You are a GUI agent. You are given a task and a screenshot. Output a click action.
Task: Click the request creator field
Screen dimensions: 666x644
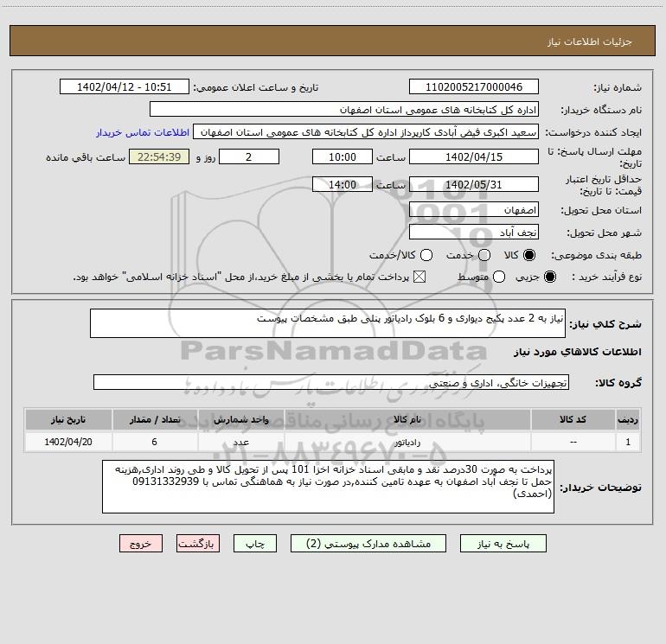(366, 131)
